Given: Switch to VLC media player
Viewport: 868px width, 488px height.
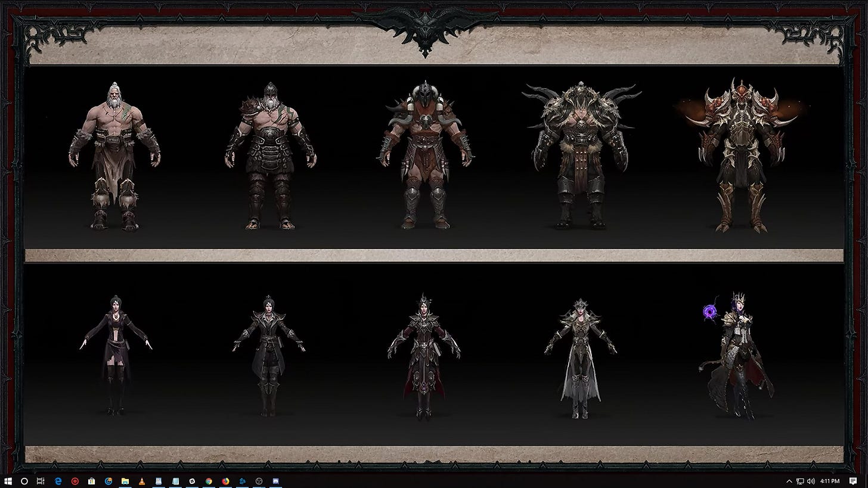Looking at the screenshot, I should point(142,481).
